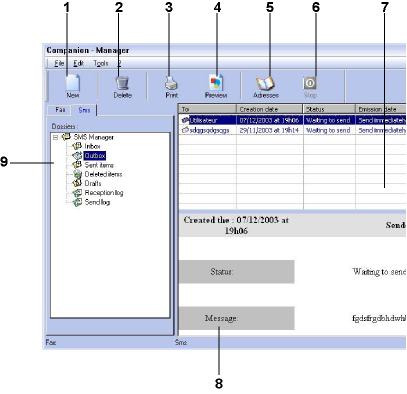Click the Print toolbar icon

(x=171, y=83)
